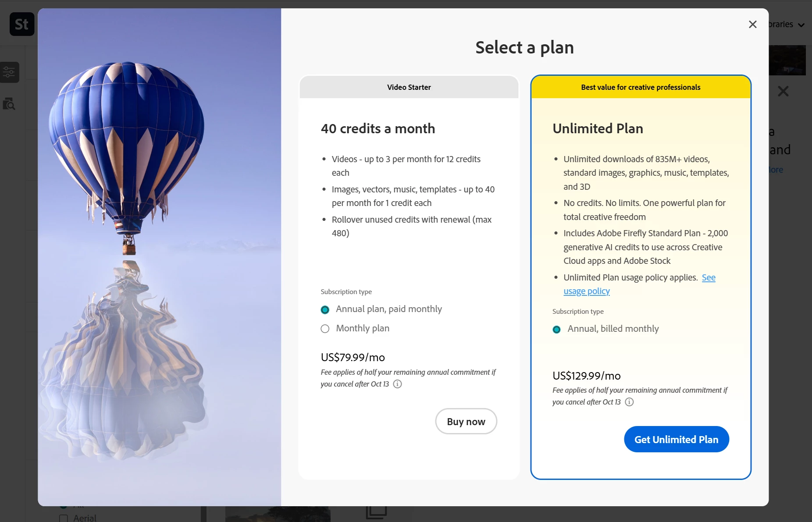Click the US$79.99/mo price text
812x522 pixels.
pos(353,357)
